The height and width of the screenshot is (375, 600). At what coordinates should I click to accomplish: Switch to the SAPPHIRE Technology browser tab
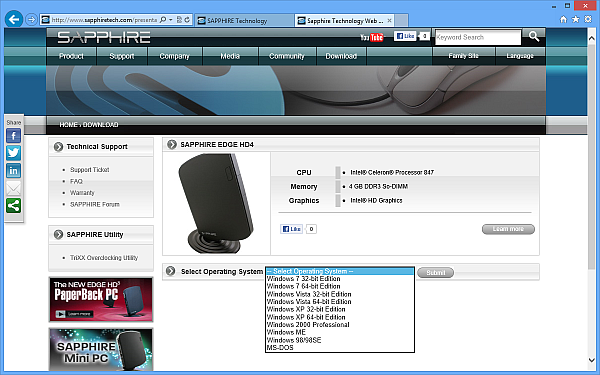pos(244,21)
